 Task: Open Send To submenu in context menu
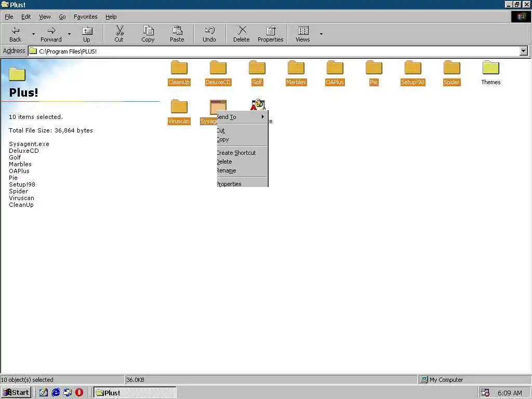pyautogui.click(x=242, y=117)
